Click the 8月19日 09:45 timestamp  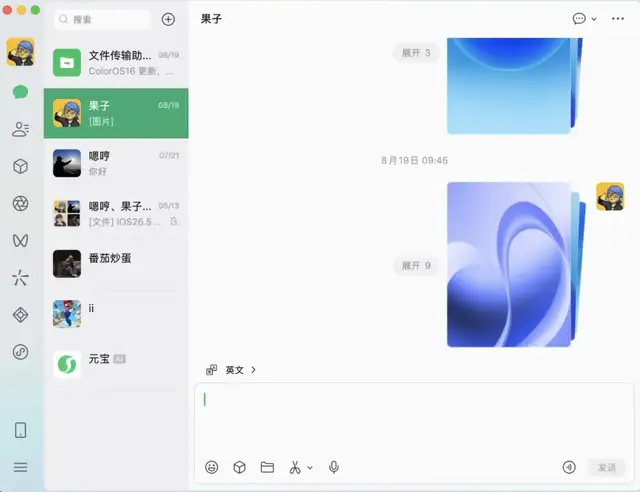coord(414,160)
